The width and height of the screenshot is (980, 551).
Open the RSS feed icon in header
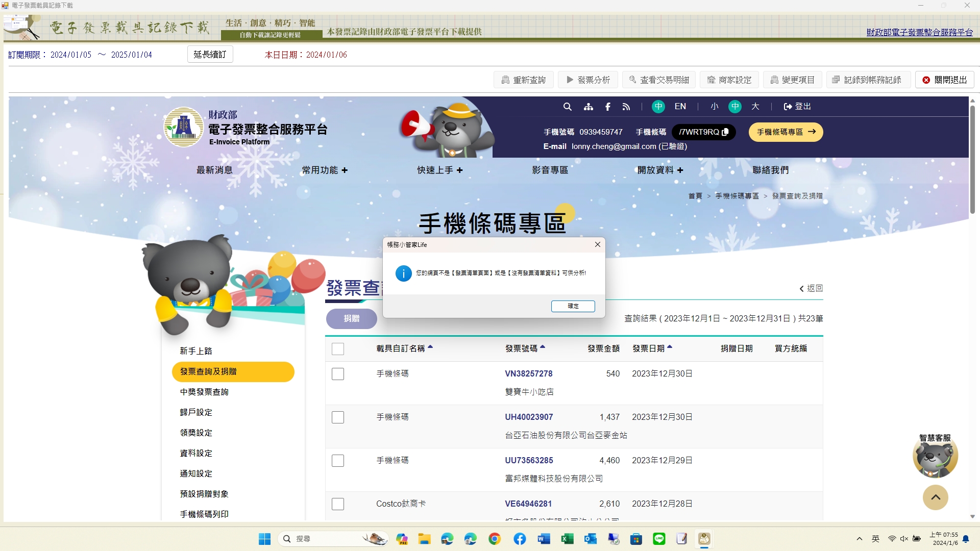626,107
